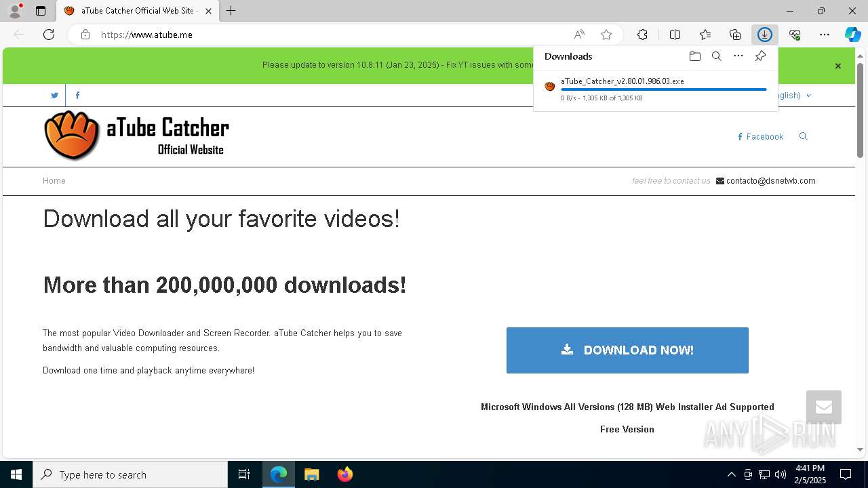Open the clock showing 4:41 PM
Screen dimensions: 868x488
(x=810, y=474)
